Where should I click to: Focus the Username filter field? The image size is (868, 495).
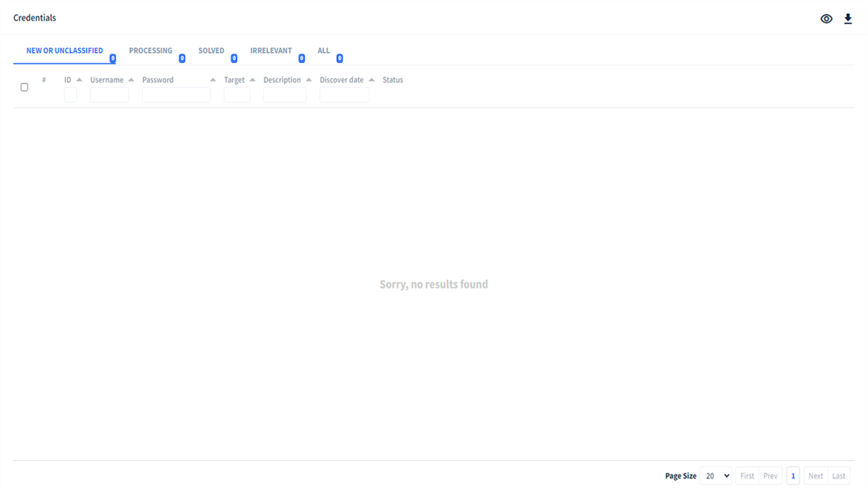click(x=109, y=95)
